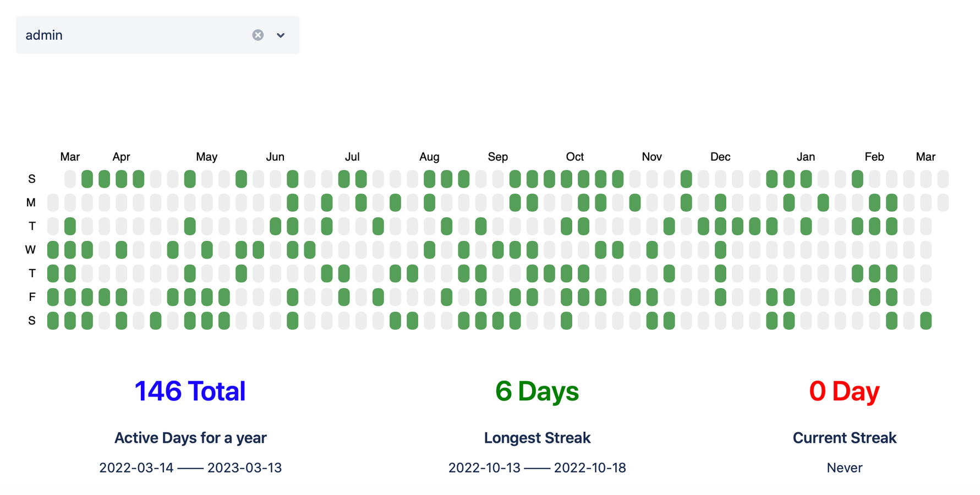This screenshot has width=980, height=495.
Task: Click the 0 Day current streak value
Action: tap(844, 391)
